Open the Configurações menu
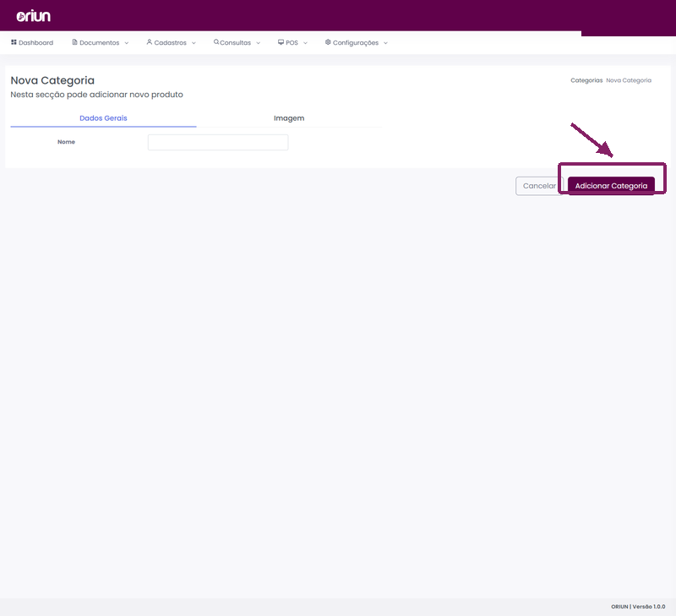 click(x=356, y=43)
